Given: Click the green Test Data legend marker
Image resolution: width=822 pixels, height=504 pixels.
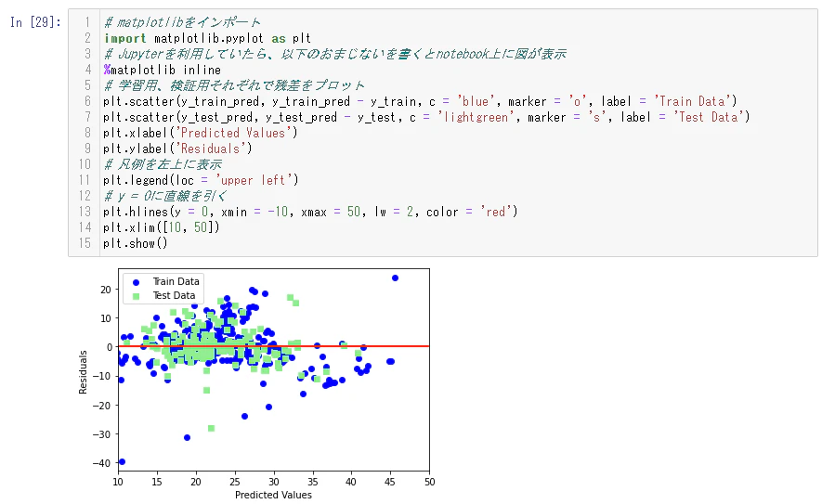Looking at the screenshot, I should point(137,296).
